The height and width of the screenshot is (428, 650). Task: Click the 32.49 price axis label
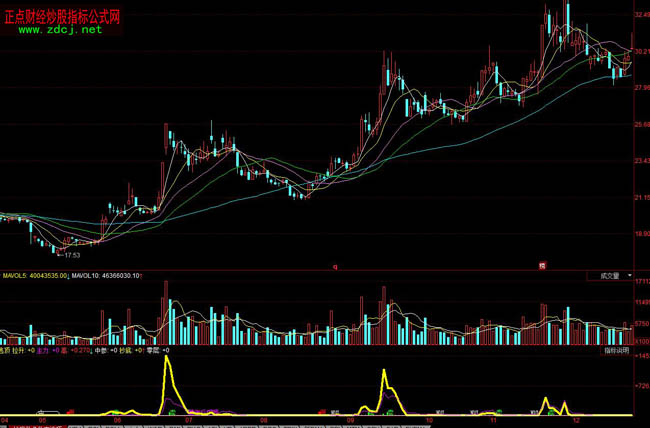tap(640, 15)
